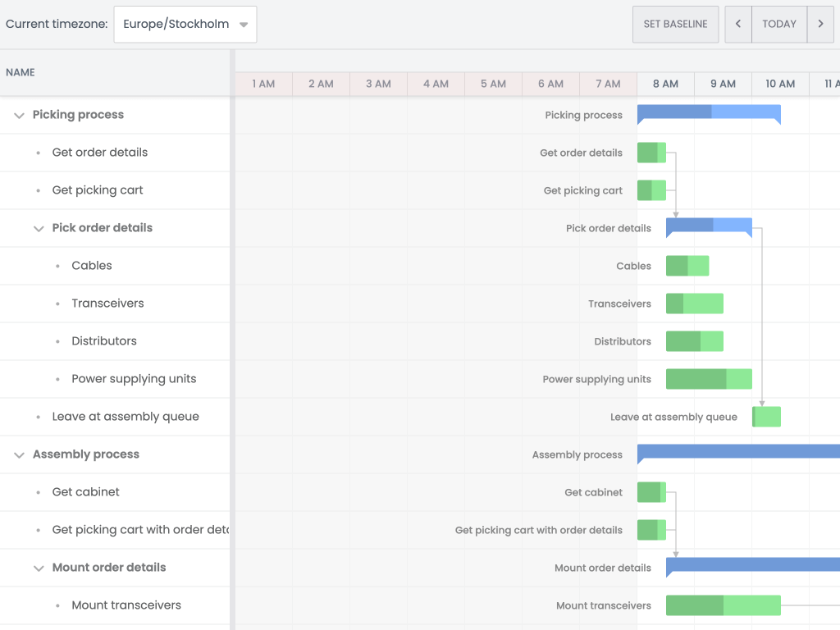Select the Get picking cart tree row
Viewport: 840px width, 630px height.
[x=115, y=190]
